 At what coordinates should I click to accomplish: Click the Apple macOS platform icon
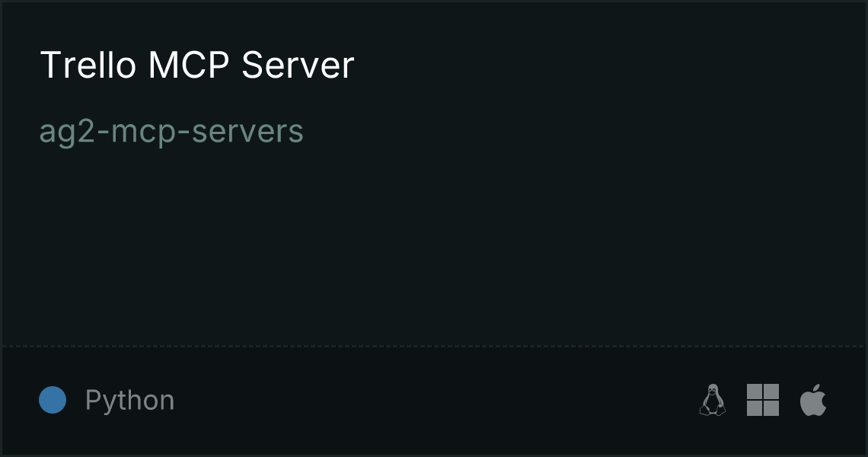813,400
